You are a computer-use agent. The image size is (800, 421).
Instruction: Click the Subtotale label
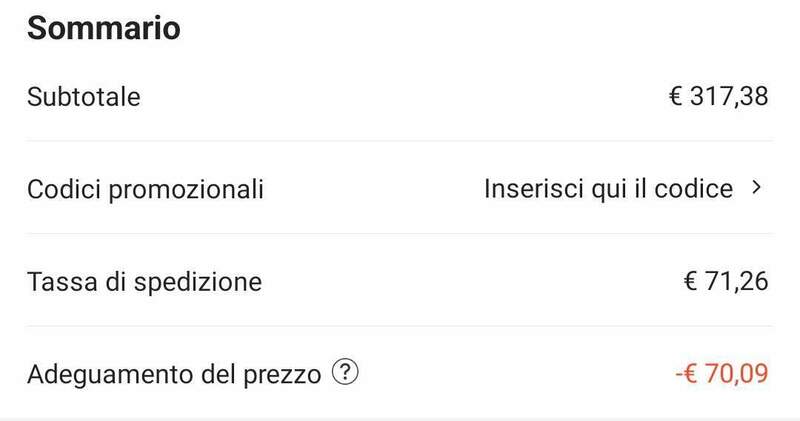point(84,97)
